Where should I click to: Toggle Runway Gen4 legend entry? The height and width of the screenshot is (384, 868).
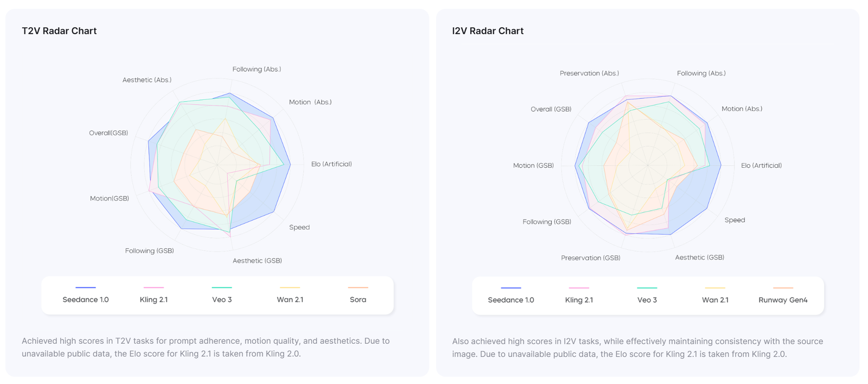pos(783,295)
